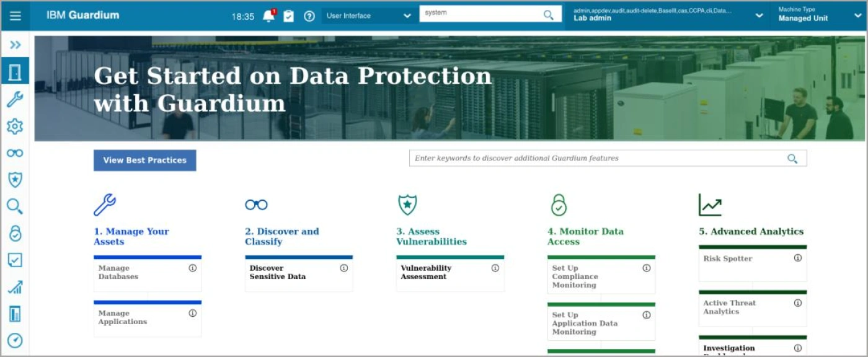The height and width of the screenshot is (357, 868).
Task: Show info for Application Data Monitoring
Action: 647,315
